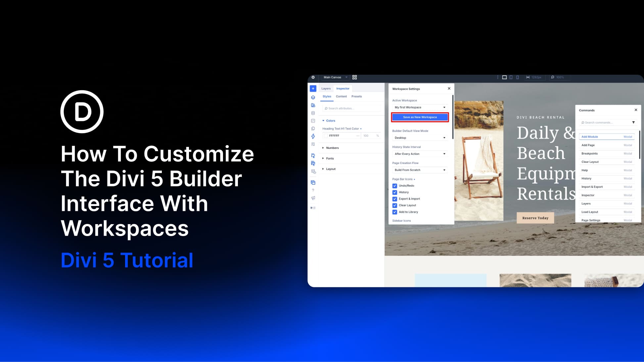The image size is (644, 362).
Task: Click the canvas grid view icon
Action: [354, 77]
